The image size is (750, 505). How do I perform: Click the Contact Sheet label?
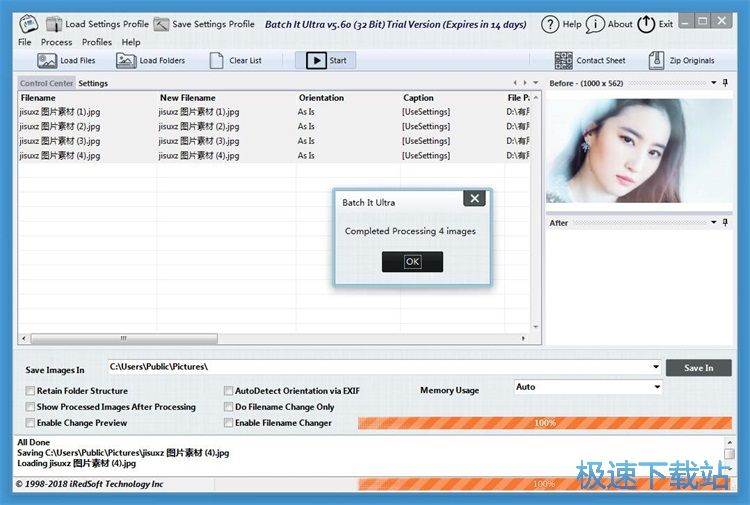coord(601,61)
